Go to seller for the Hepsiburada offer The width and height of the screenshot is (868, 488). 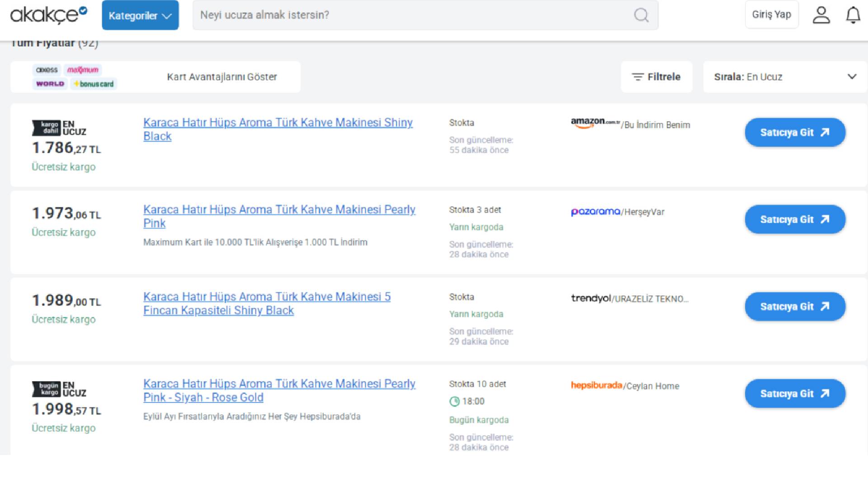[x=795, y=394]
